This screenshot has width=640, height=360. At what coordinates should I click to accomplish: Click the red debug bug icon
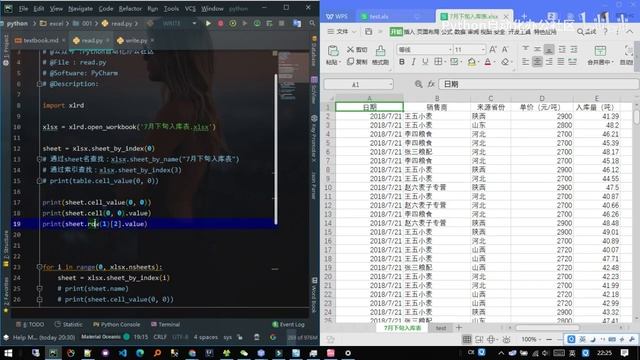pos(220,23)
